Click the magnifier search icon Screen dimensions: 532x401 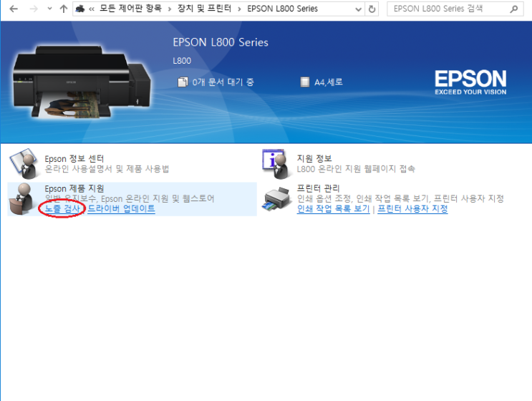click(x=513, y=9)
